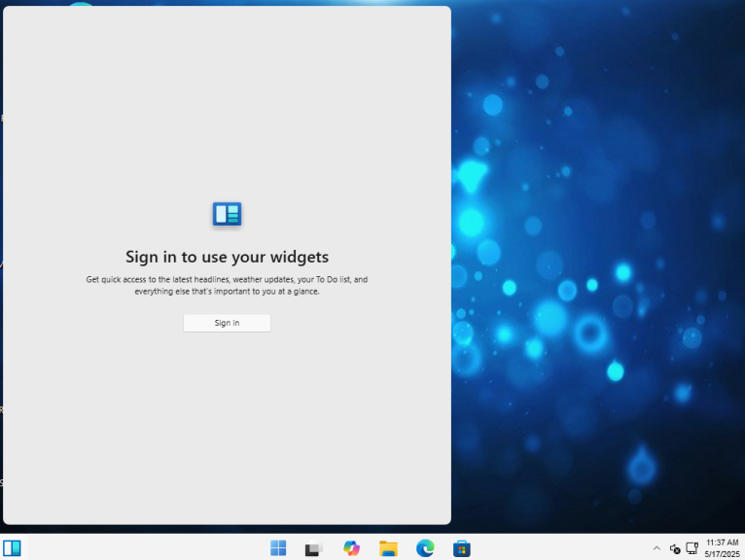Click the widgets logo above the heading
745x560 pixels.
point(228,214)
